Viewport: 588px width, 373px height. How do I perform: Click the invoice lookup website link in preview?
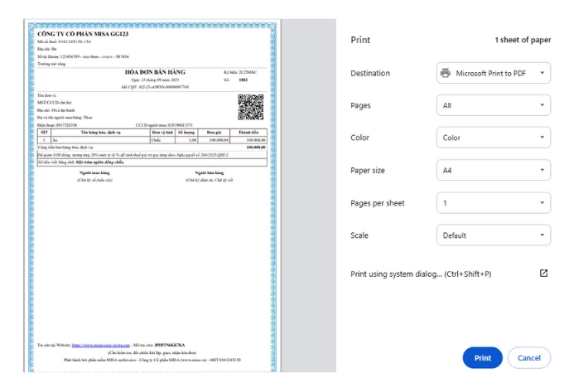coord(100,345)
